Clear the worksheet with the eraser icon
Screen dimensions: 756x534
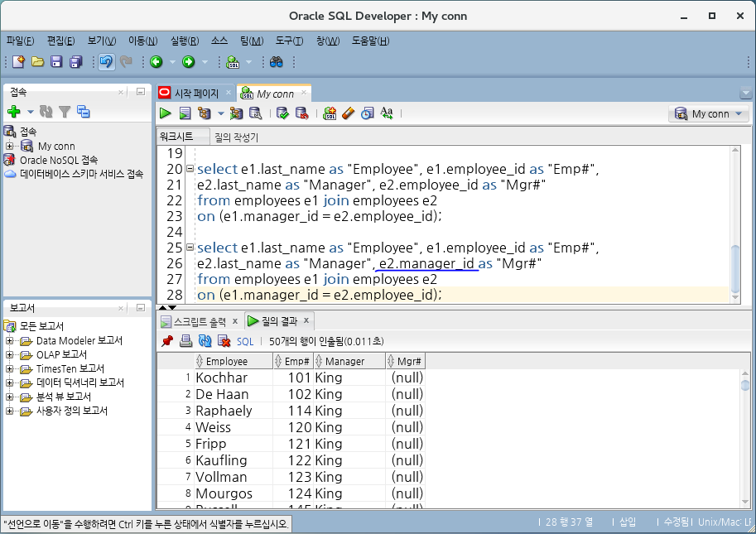(348, 113)
